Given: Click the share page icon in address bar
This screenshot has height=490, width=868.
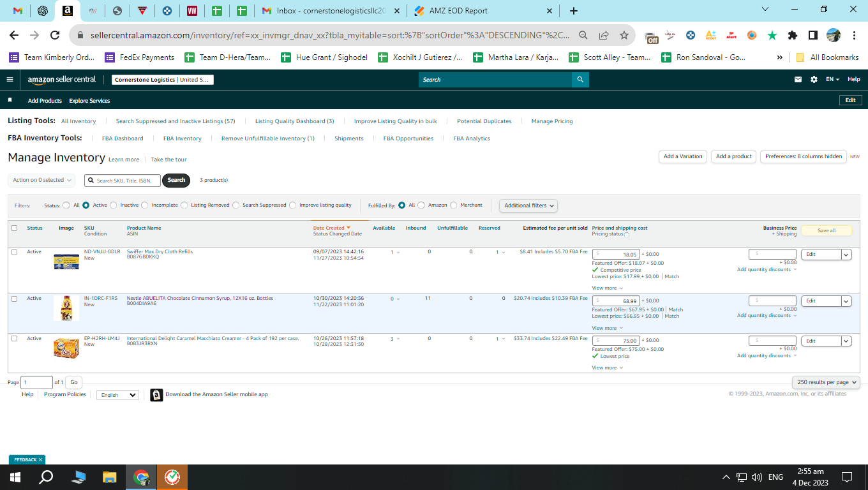Looking at the screenshot, I should coord(604,35).
